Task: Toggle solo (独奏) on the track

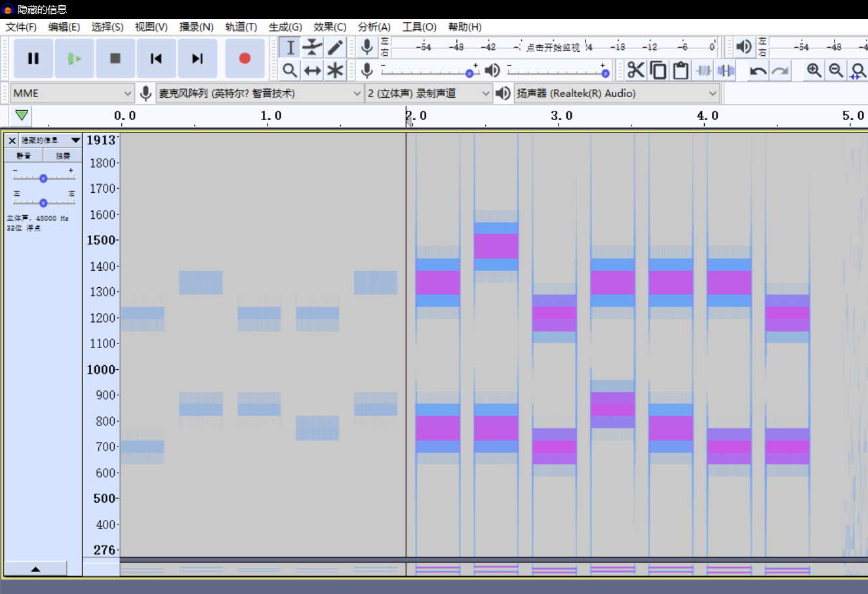Action: point(63,155)
